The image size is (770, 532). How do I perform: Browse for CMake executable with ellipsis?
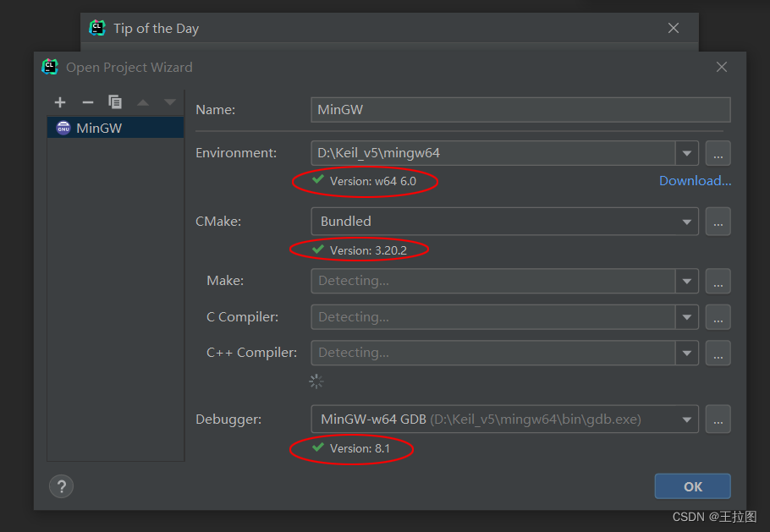[x=718, y=222]
